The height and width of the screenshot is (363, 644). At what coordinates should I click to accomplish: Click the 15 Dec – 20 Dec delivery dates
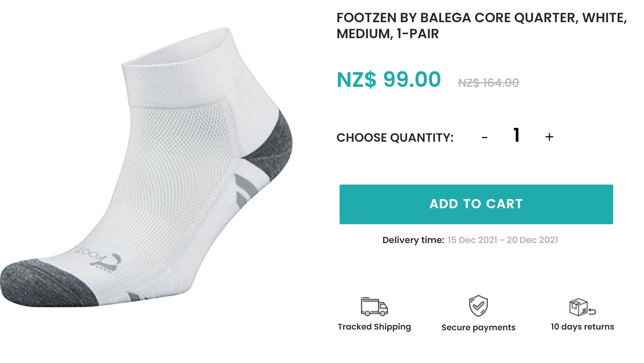(503, 240)
